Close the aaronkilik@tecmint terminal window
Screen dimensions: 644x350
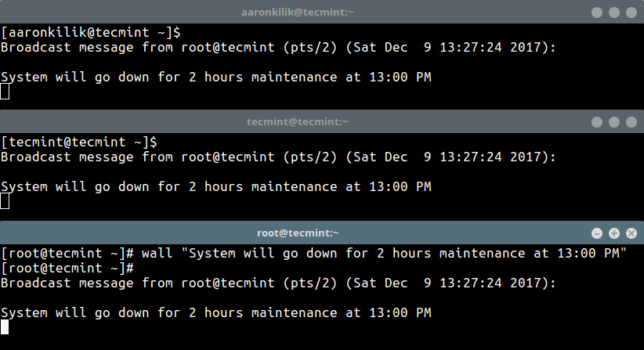[x=631, y=13]
